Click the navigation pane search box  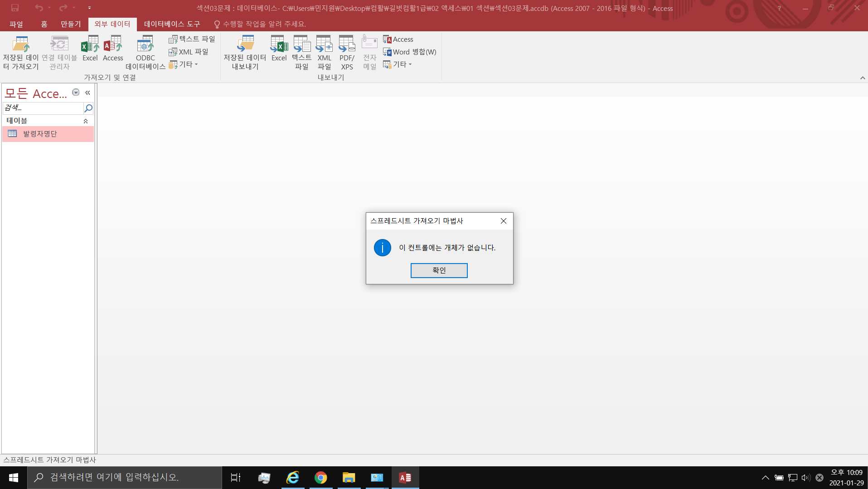tap(43, 108)
